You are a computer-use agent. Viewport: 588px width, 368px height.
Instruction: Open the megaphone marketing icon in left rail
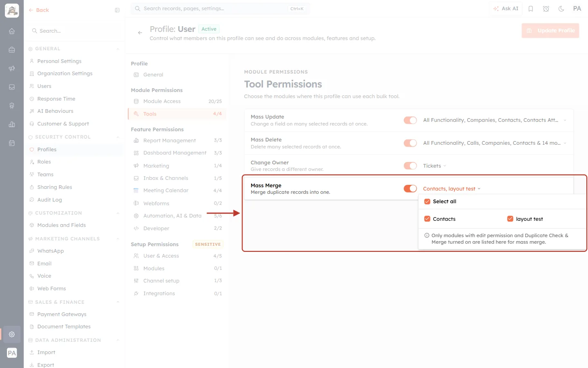pos(12,68)
